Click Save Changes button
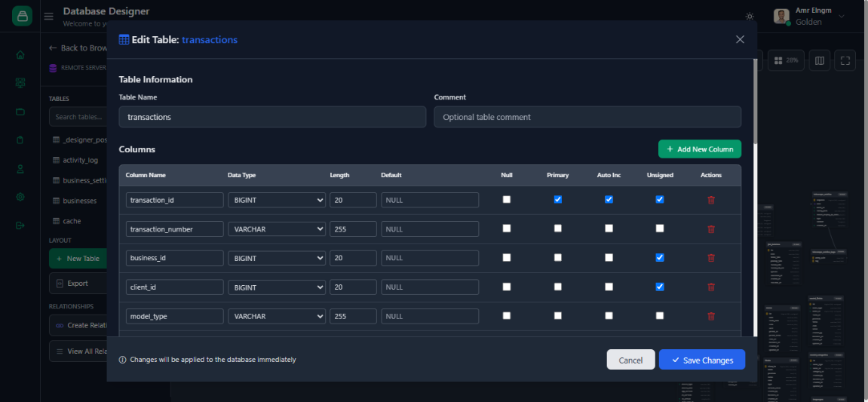The image size is (868, 402). [701, 360]
